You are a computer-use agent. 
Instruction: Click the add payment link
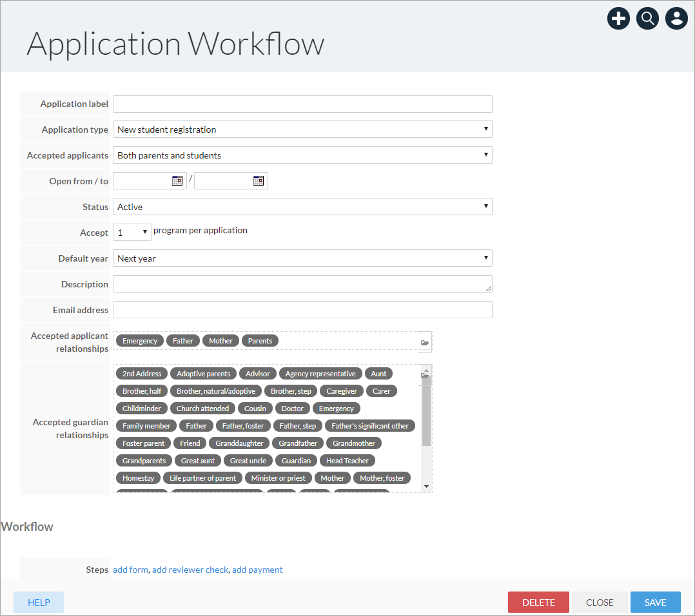point(257,570)
